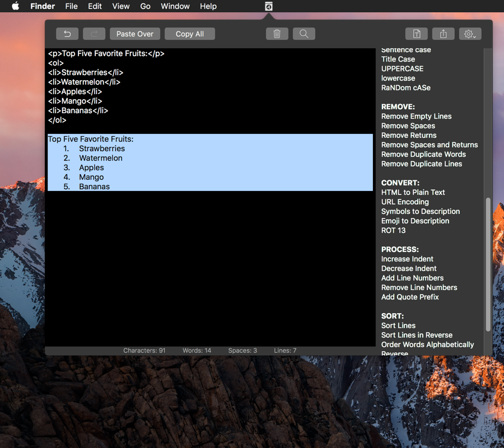Apply Title Case transformation
This screenshot has height=448, width=504.
point(398,59)
